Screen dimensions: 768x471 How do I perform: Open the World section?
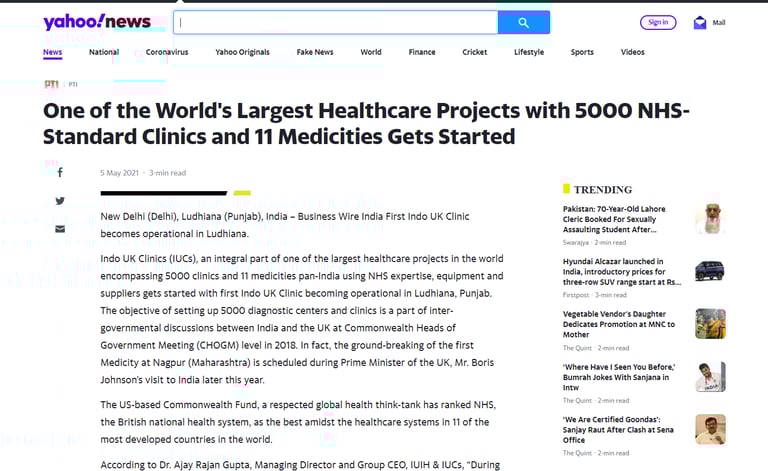tap(371, 52)
